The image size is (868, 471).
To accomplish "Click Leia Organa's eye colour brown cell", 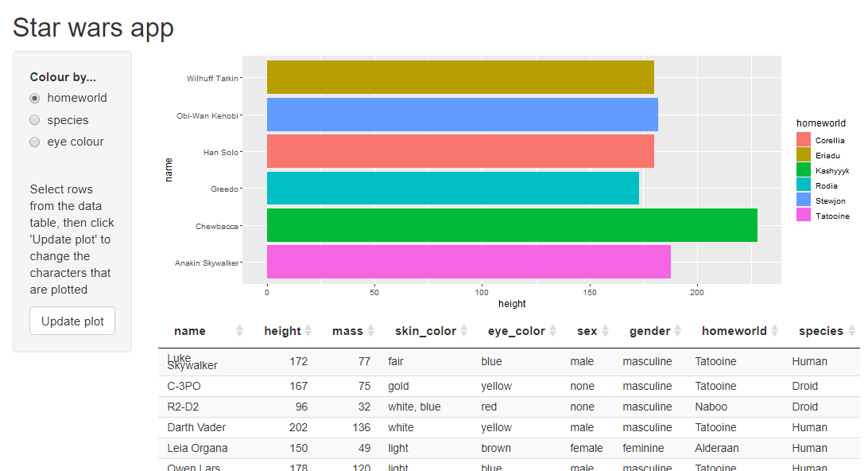I will pyautogui.click(x=496, y=448).
